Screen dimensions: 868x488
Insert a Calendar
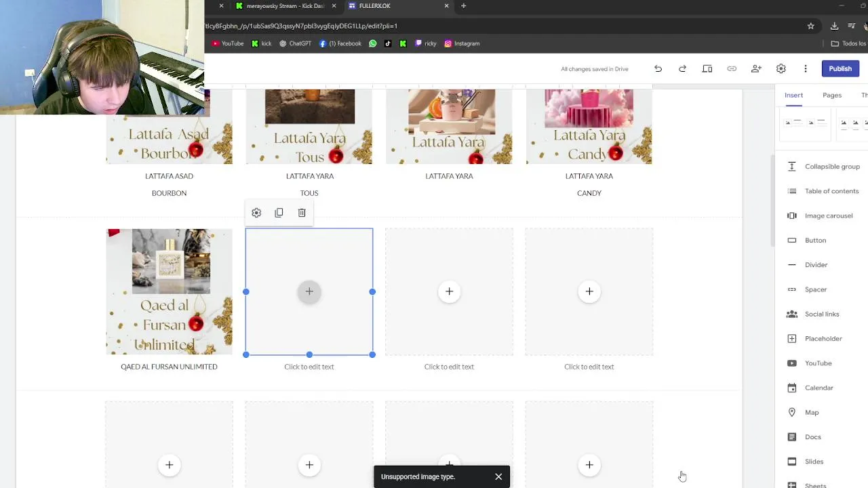point(810,388)
